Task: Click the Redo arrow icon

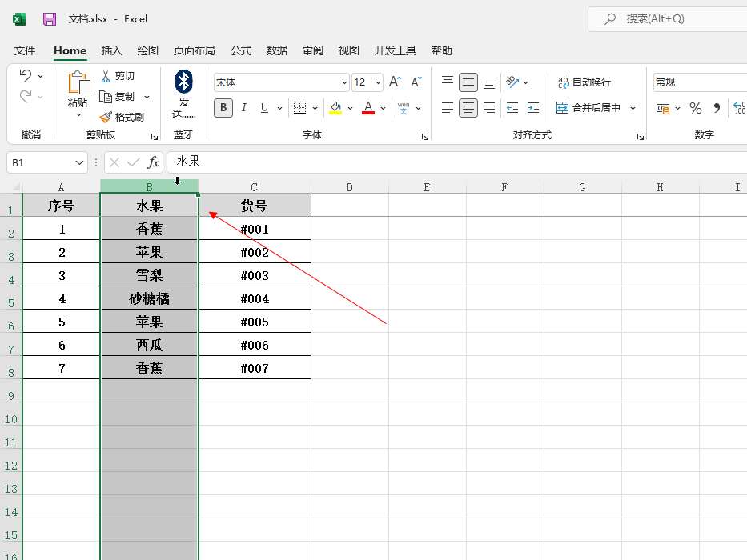Action: pos(26,97)
